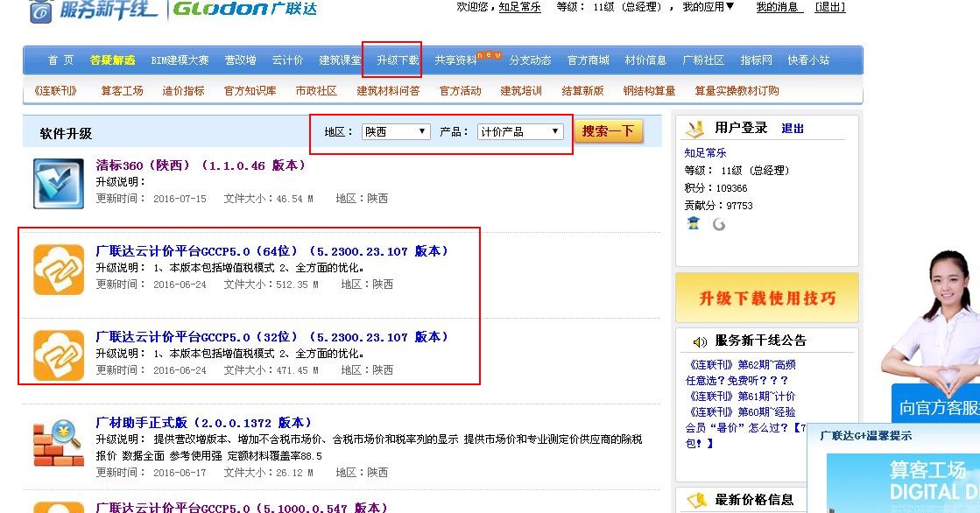Screen dimensions: 980x513
Task: Open the 官方商城 nav tab
Action: coord(589,60)
